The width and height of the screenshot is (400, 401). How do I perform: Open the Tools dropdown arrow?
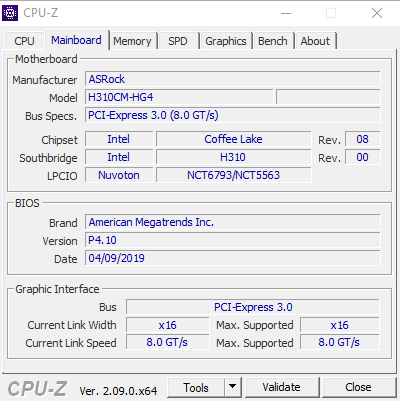point(232,387)
